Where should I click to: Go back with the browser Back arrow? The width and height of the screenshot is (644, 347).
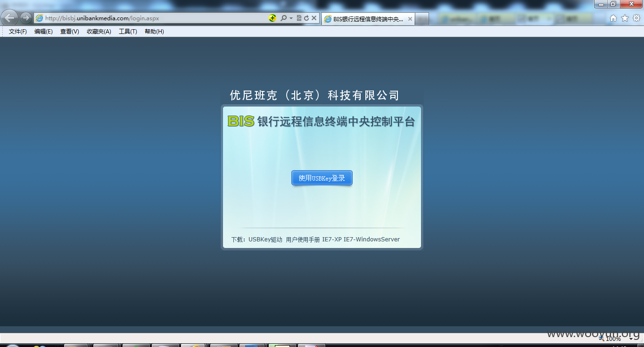[10, 18]
